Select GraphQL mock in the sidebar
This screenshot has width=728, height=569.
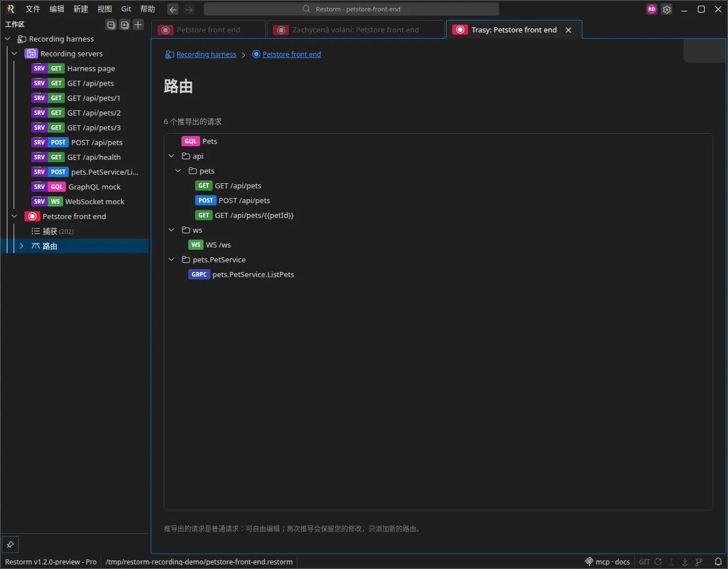[75, 187]
